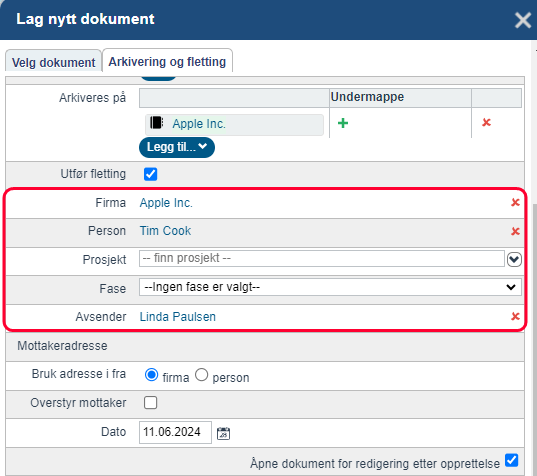
Task: Open Firma link Apple Inc.
Action: click(166, 203)
